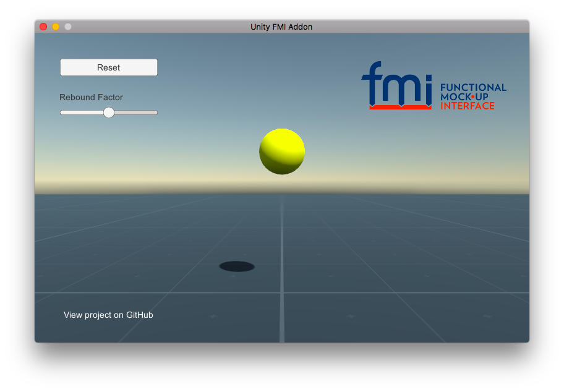
Task: Click the Rebound Factor label
Action: pos(91,97)
